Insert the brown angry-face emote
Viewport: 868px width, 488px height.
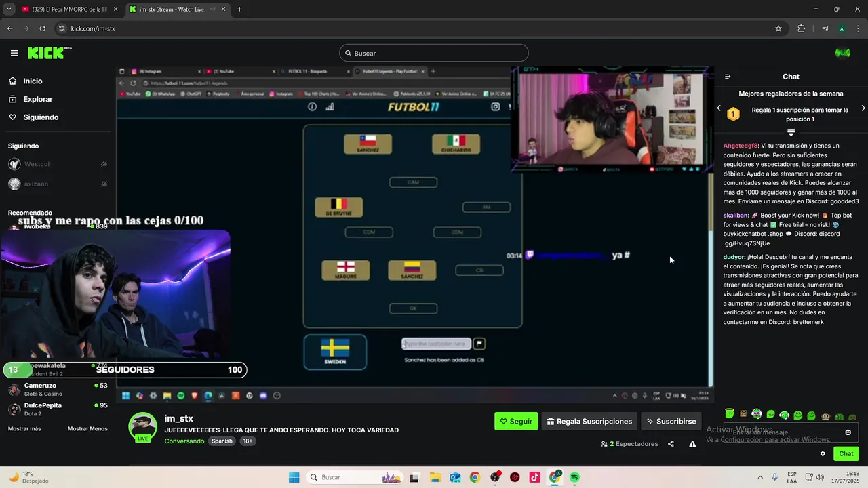tap(743, 414)
